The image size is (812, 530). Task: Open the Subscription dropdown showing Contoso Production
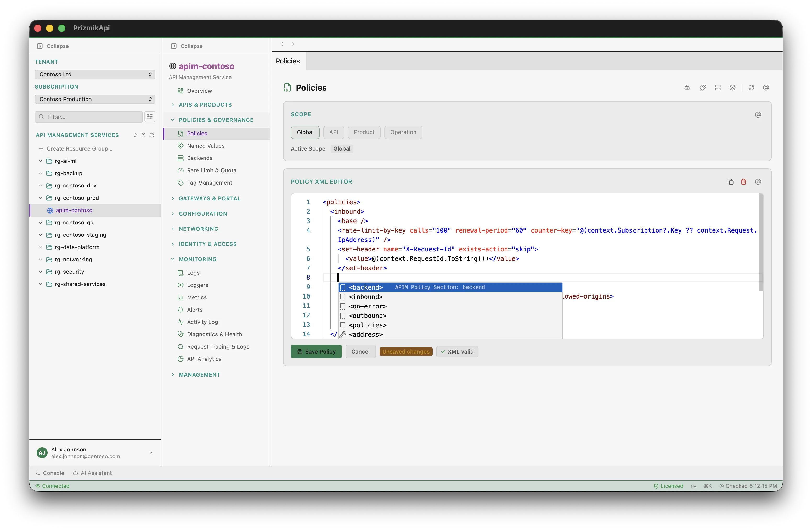point(95,99)
